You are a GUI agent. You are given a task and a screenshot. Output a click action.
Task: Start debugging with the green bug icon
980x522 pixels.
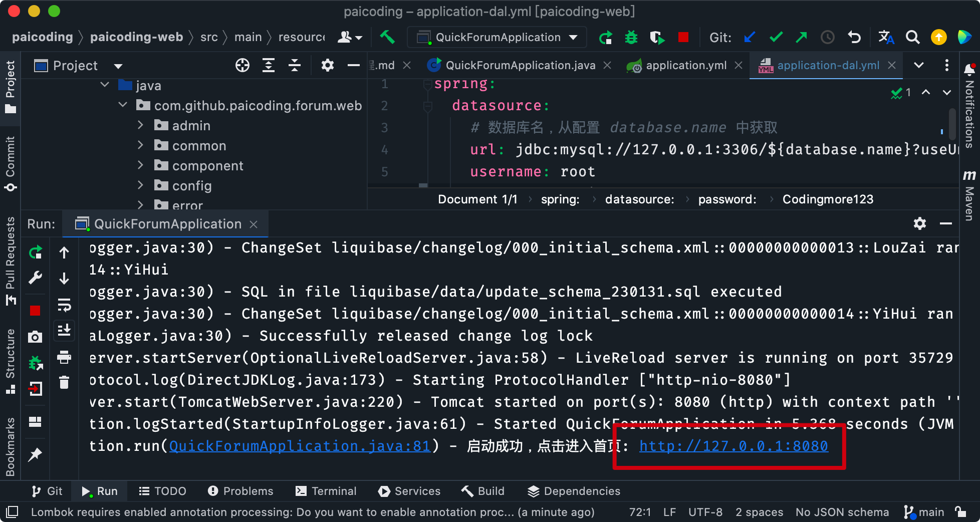[x=631, y=37]
